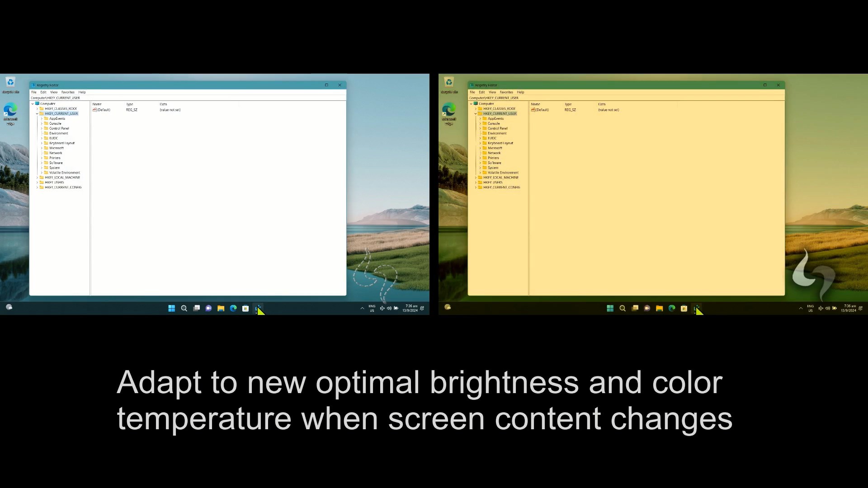Select the Control Panel key in the right tree
This screenshot has width=868, height=488.
497,128
